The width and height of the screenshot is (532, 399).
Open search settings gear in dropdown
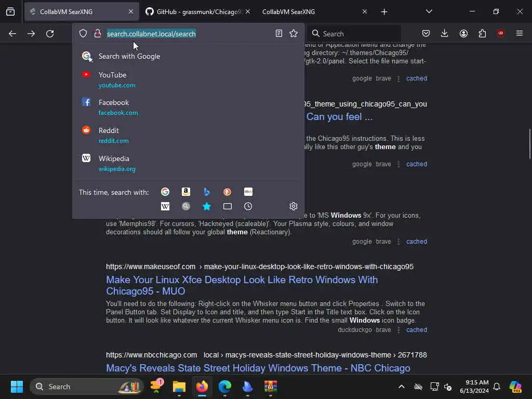point(294,206)
